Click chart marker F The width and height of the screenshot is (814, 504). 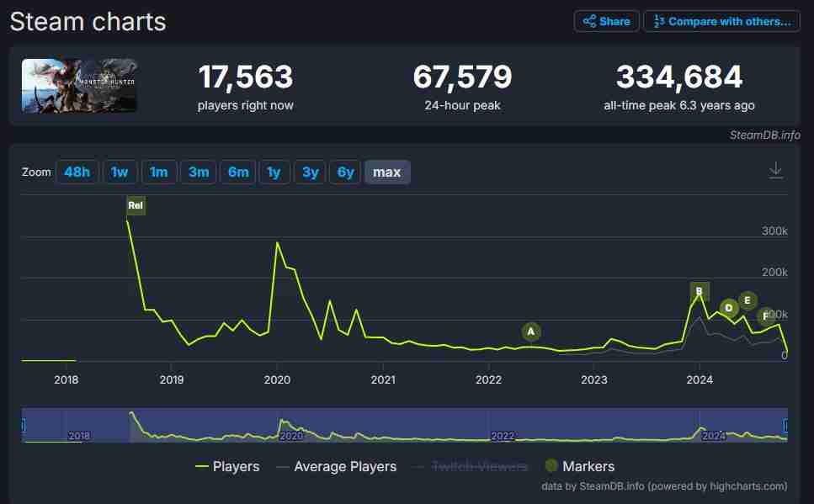pyautogui.click(x=766, y=316)
